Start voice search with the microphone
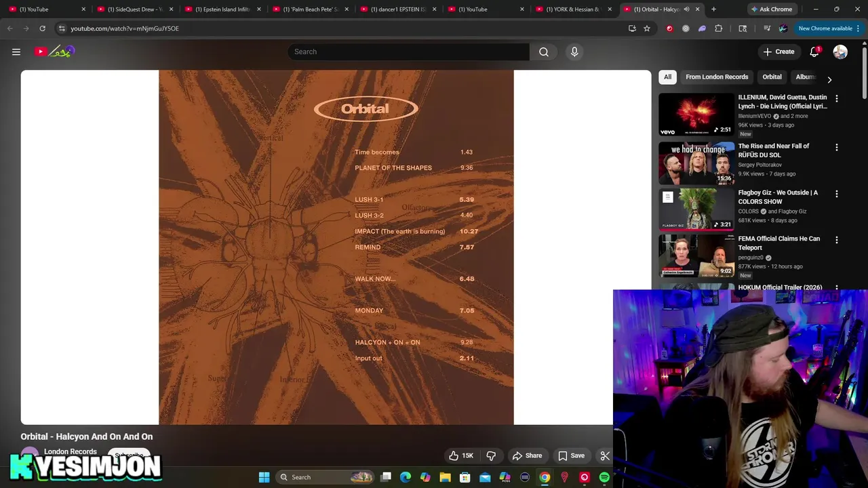Image resolution: width=868 pixels, height=488 pixels. (574, 52)
